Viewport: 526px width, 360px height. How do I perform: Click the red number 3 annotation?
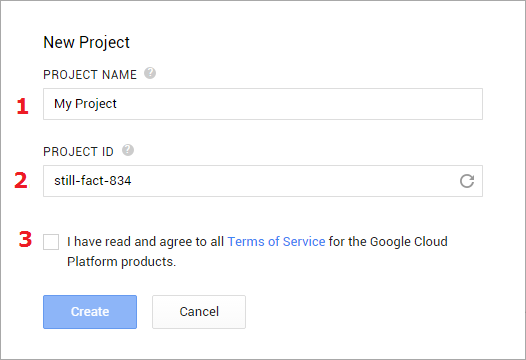[25, 239]
